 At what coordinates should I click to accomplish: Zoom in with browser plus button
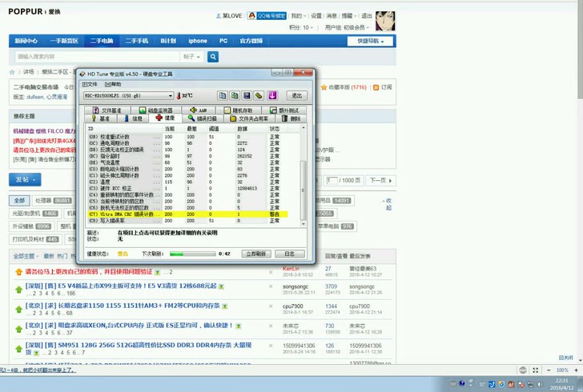click(x=576, y=370)
